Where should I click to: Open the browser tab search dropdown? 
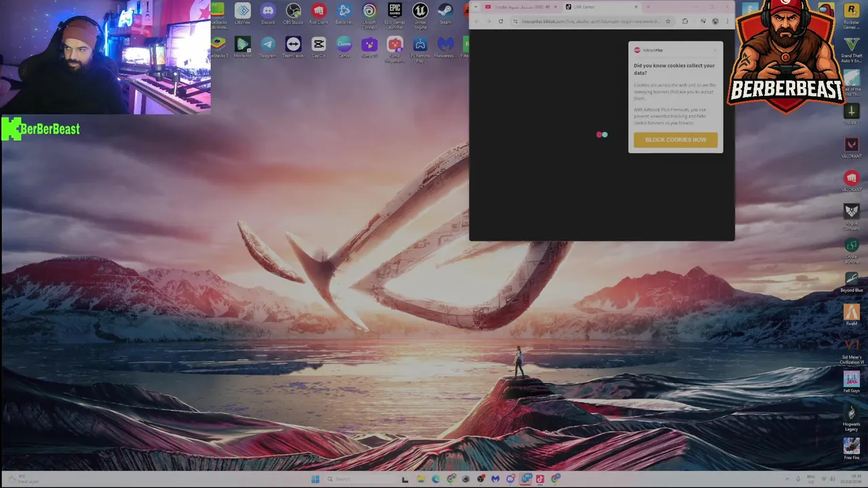(x=476, y=7)
